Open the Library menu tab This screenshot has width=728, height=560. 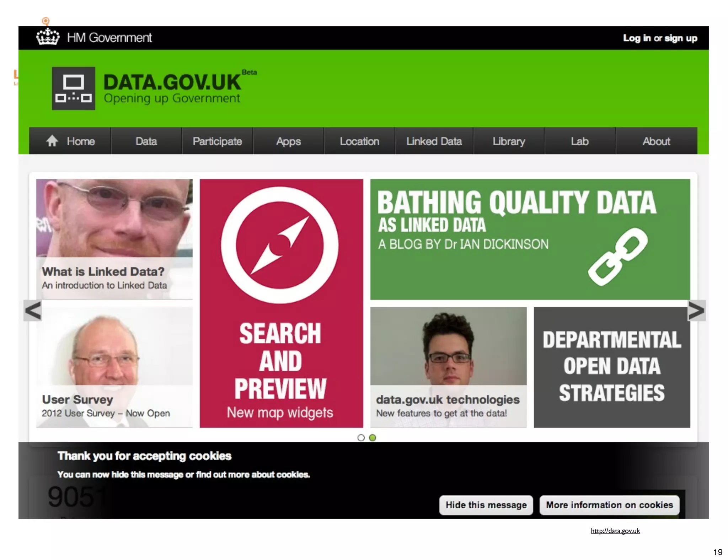(x=509, y=141)
